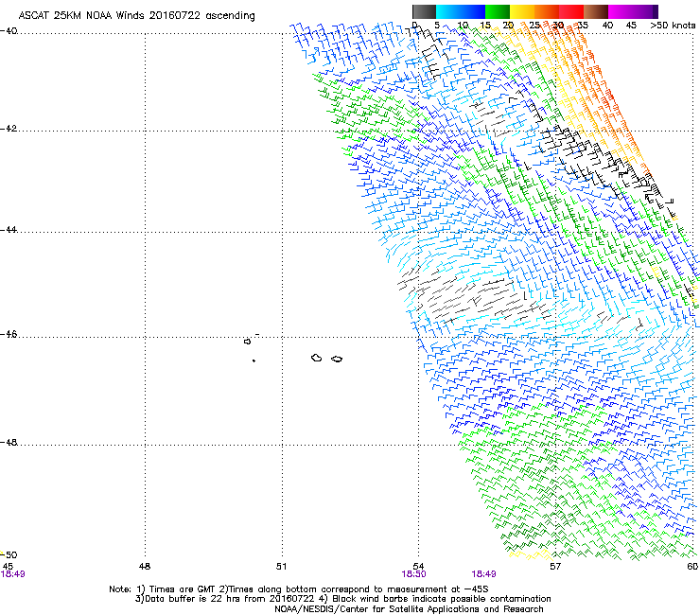The width and height of the screenshot is (700, 615).
Task: Click the '60' longitude label
Action: point(692,567)
